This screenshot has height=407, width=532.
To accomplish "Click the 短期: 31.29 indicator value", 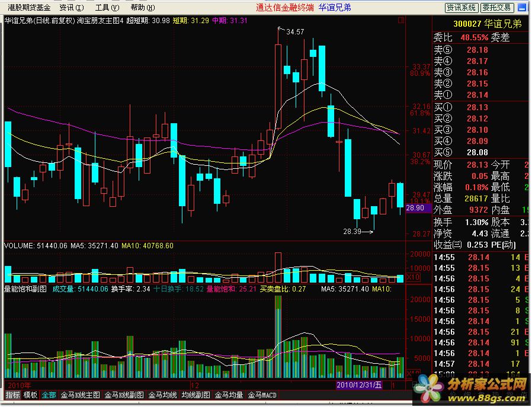I will (191, 21).
